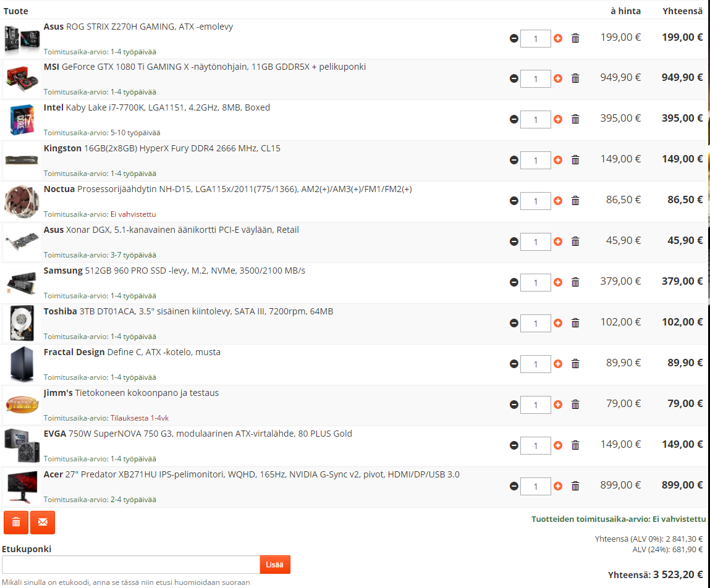Open Asus Xonar DGX sound card product page

pos(171,230)
